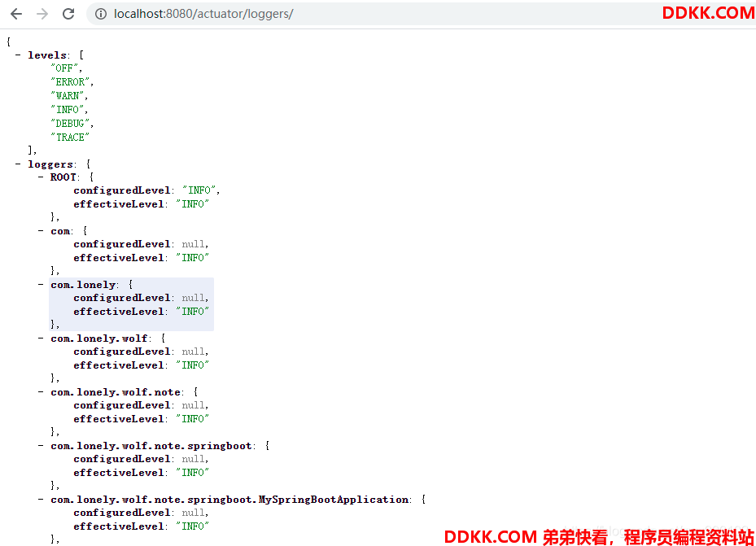Select the "OFF" level value

[64, 68]
